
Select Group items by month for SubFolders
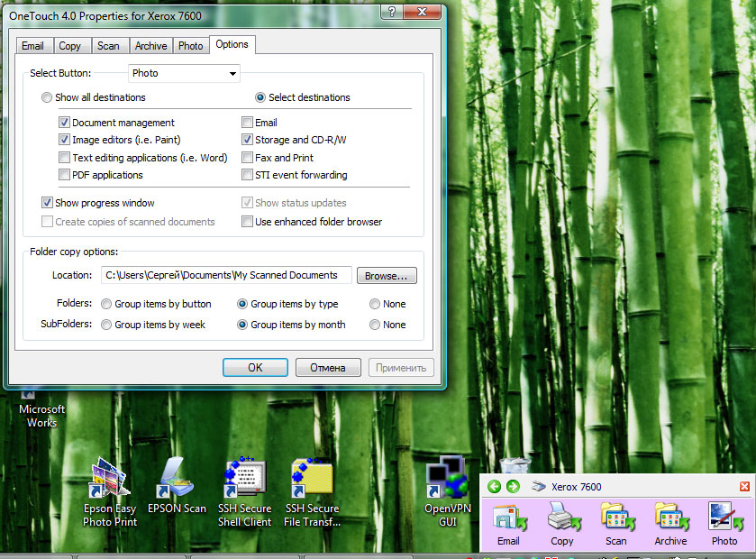[242, 325]
